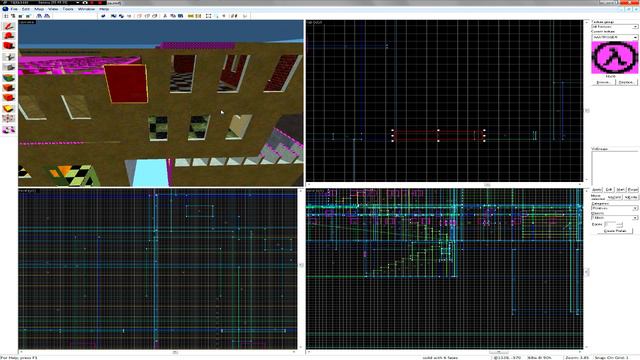Click the Group selection toolbar icon
Image resolution: width=640 pixels, height=360 pixels.
[x=113, y=16]
